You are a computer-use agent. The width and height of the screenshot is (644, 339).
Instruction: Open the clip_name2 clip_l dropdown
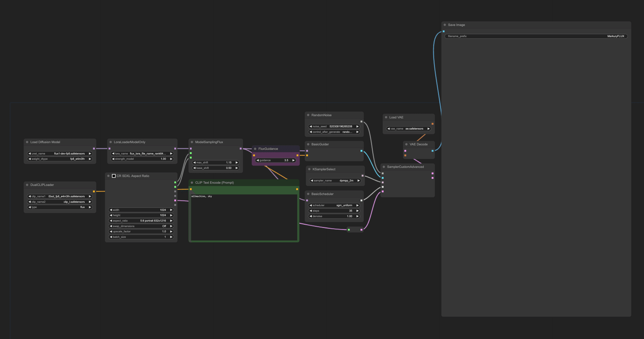[60, 202]
